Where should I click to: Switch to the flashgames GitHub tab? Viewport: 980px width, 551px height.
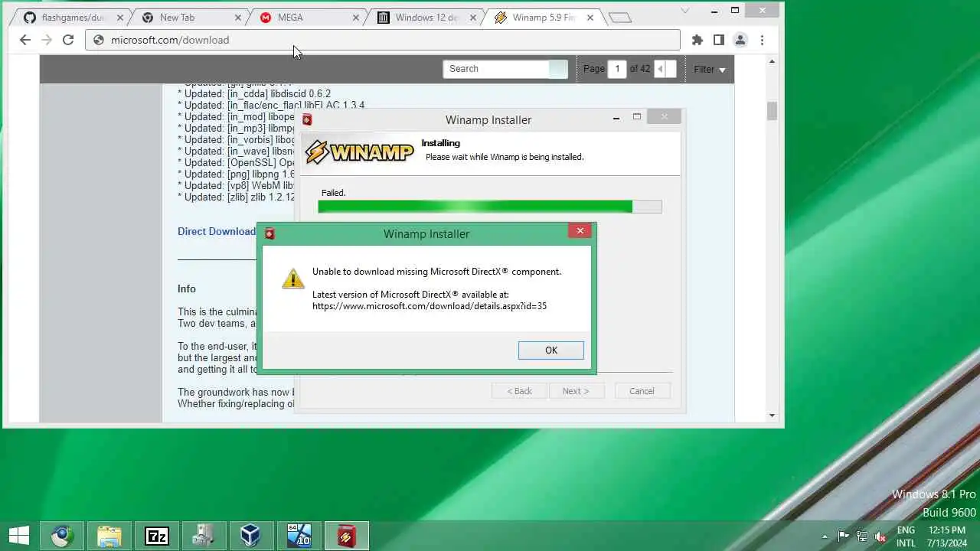click(73, 18)
